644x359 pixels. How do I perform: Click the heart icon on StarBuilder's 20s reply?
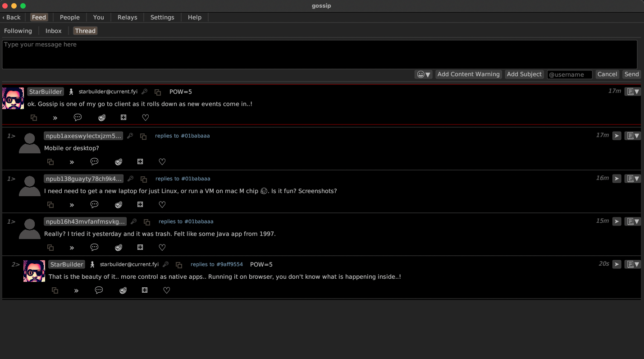pos(166,290)
